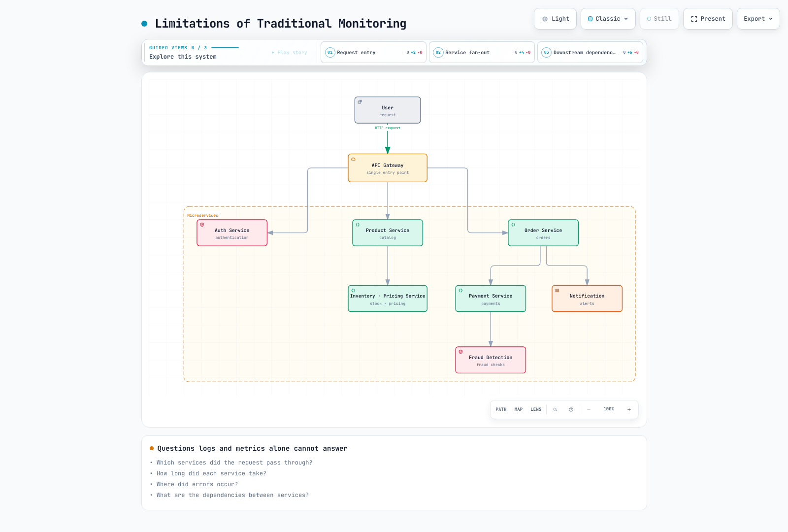Click the shield icon on Auth Service

coord(202,225)
